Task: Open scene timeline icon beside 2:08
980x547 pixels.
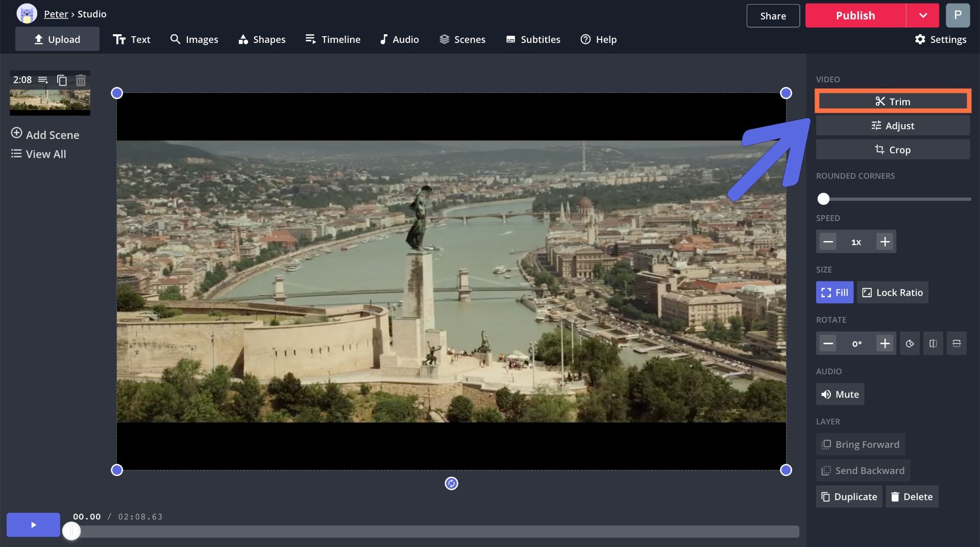Action: pyautogui.click(x=43, y=80)
